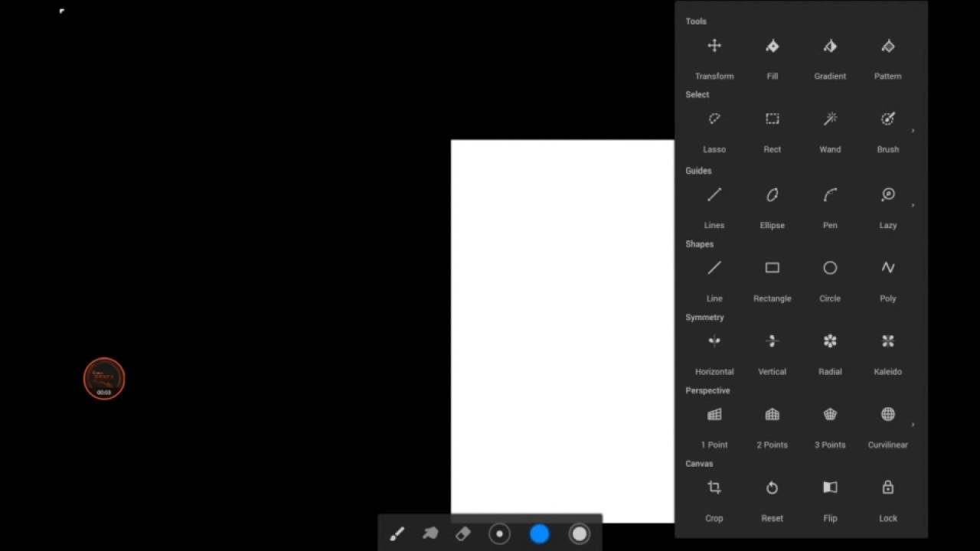This screenshot has height=551, width=980.
Task: Open the brush size circle control
Action: tap(499, 534)
